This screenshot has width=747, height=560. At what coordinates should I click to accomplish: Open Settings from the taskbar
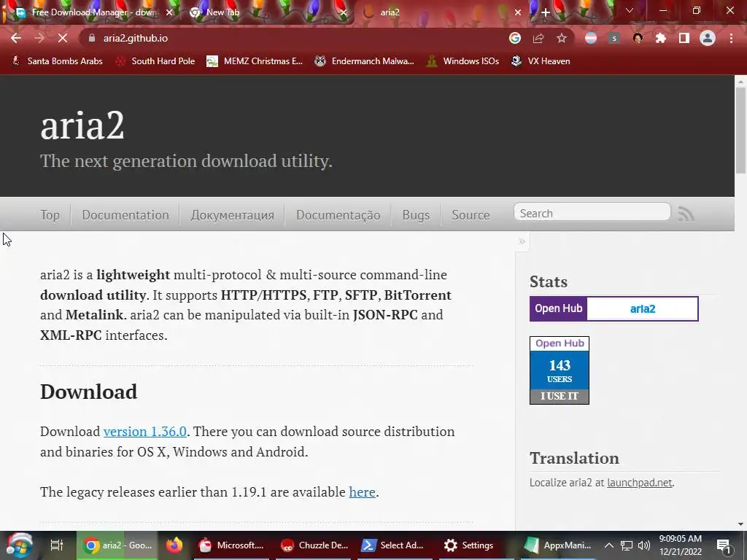point(469,545)
